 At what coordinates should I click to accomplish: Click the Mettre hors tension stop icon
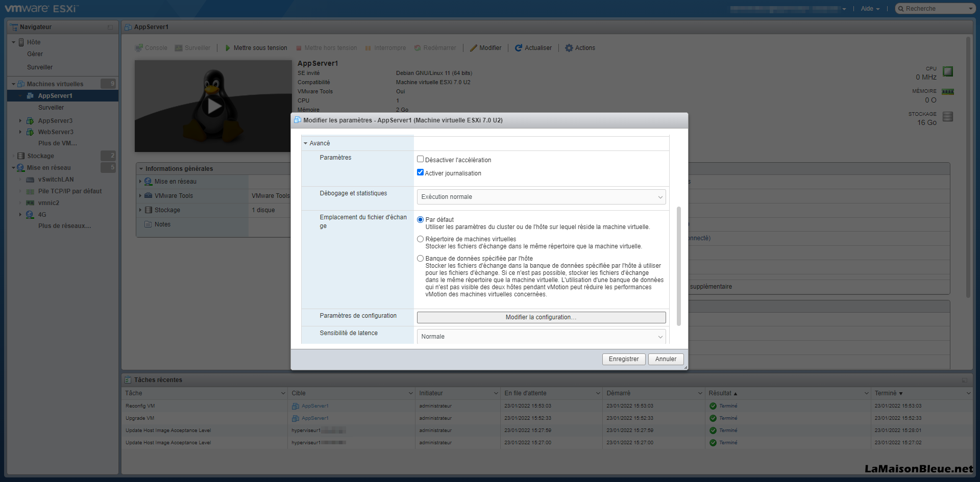(299, 48)
